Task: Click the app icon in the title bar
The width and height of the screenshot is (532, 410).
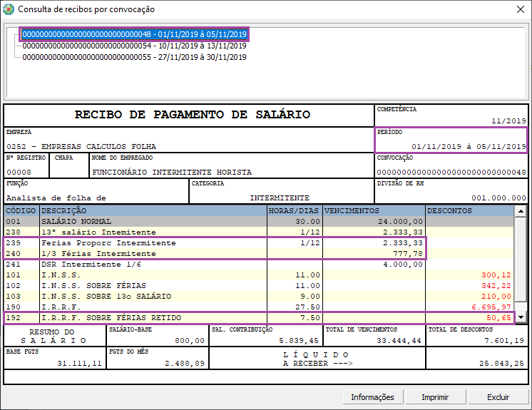Action: tap(8, 9)
